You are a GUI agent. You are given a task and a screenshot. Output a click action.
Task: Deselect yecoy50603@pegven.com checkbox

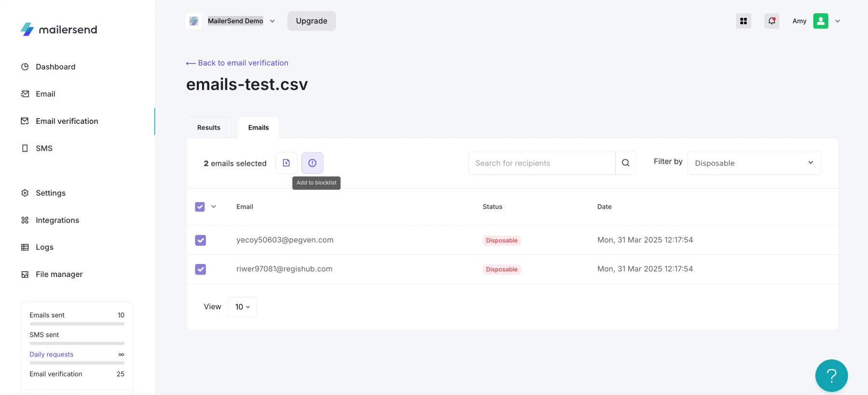click(201, 240)
